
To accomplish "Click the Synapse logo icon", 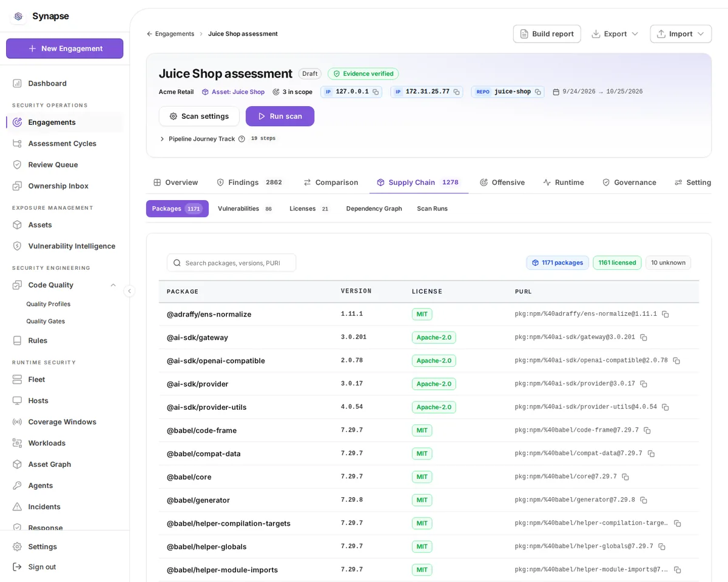I will 18,16.
